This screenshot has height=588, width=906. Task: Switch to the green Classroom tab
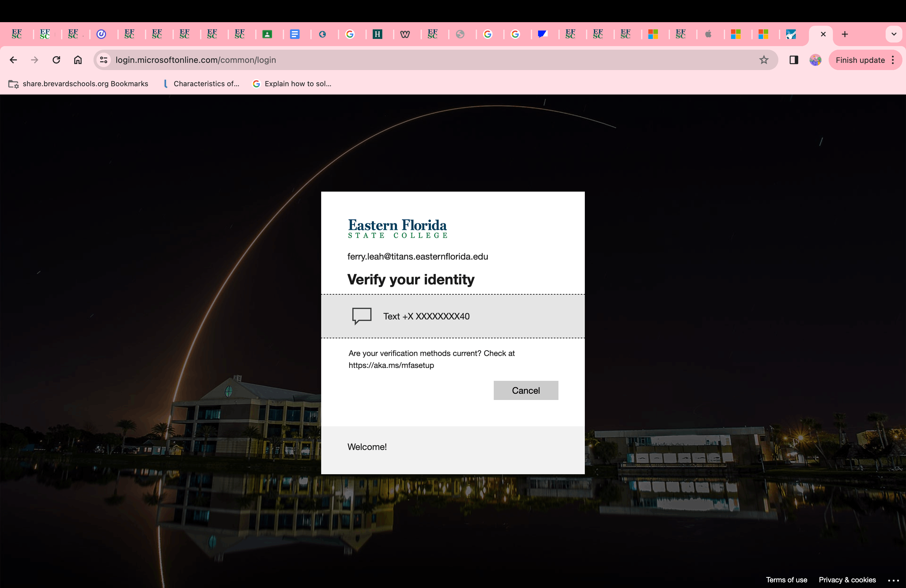[267, 34]
